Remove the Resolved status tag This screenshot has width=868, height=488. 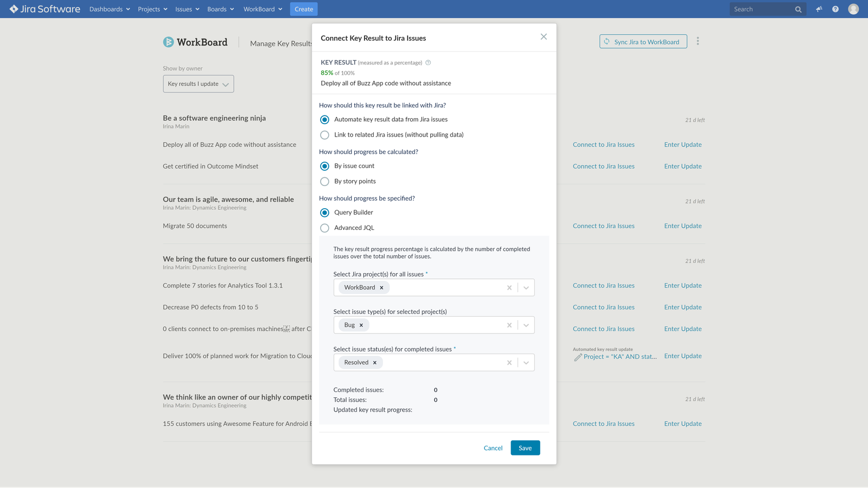pyautogui.click(x=374, y=362)
